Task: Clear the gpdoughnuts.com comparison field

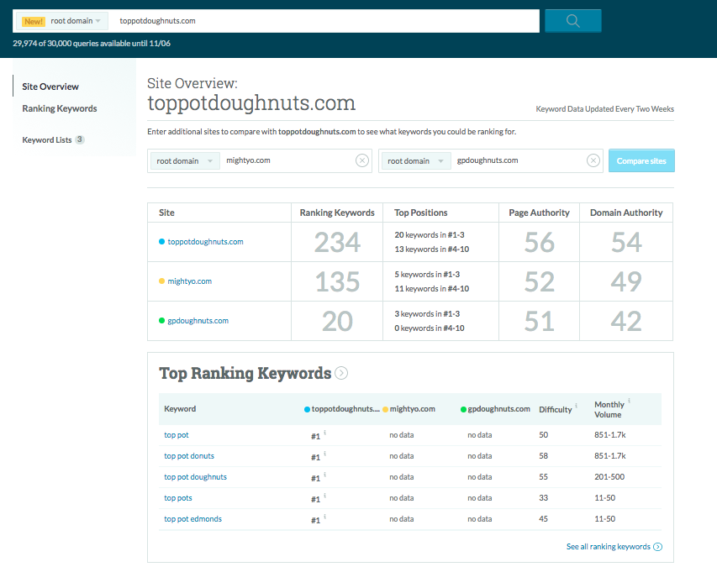Action: pos(593,160)
